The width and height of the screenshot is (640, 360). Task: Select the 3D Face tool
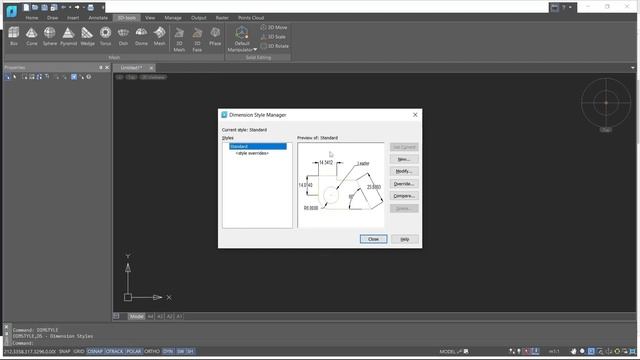(x=197, y=39)
